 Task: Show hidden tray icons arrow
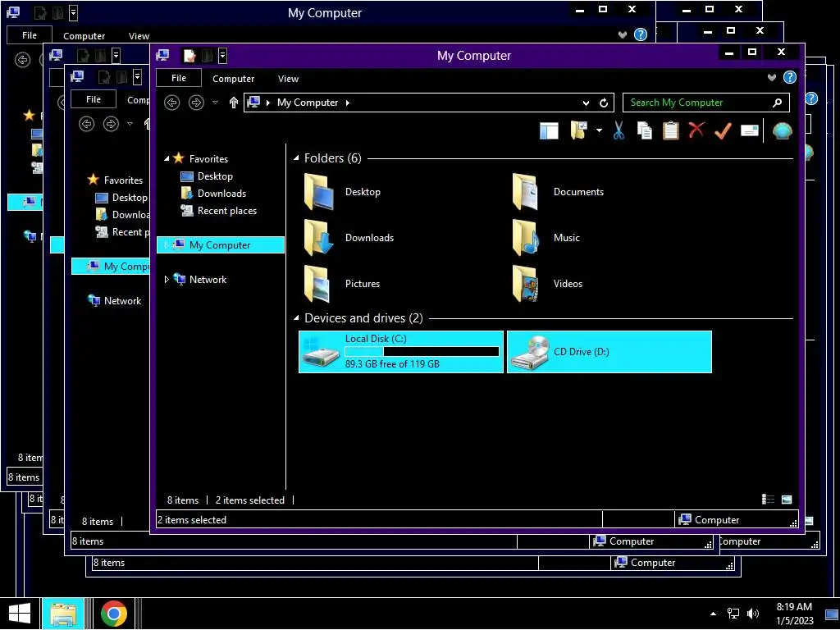coord(713,614)
